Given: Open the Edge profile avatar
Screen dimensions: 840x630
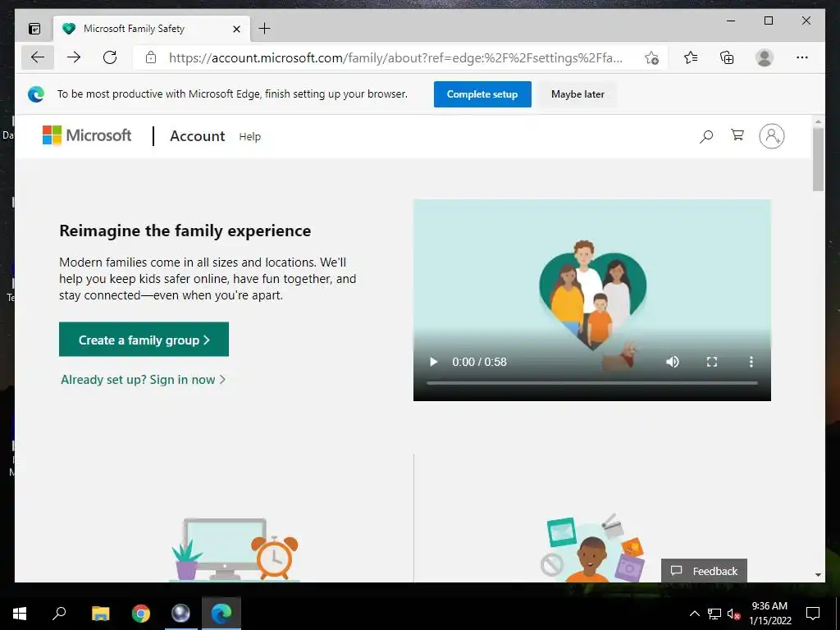Looking at the screenshot, I should click(x=765, y=57).
